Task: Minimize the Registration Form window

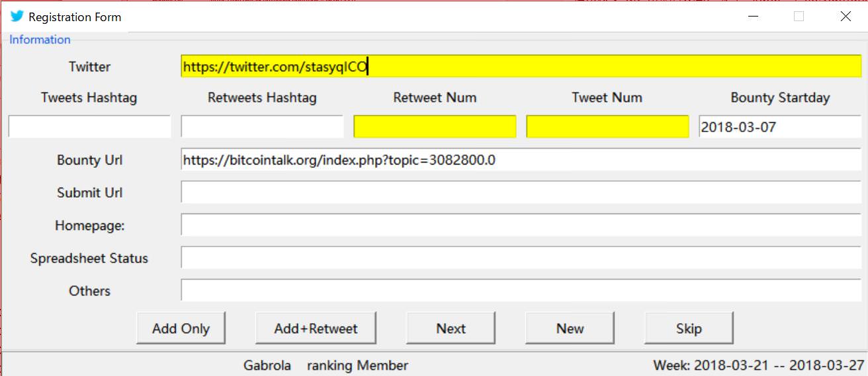Action: tap(752, 17)
